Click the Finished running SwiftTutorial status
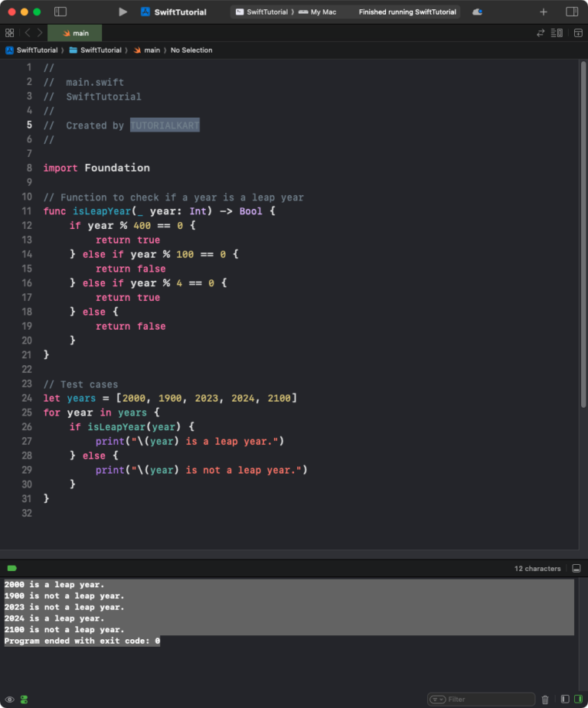This screenshot has height=708, width=588. pyautogui.click(x=407, y=12)
